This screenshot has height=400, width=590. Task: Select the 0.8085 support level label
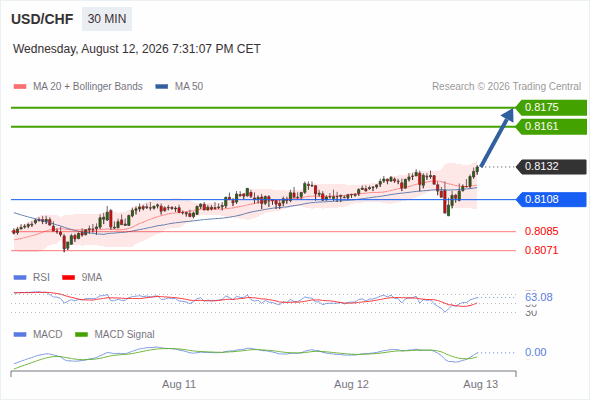[x=541, y=231]
